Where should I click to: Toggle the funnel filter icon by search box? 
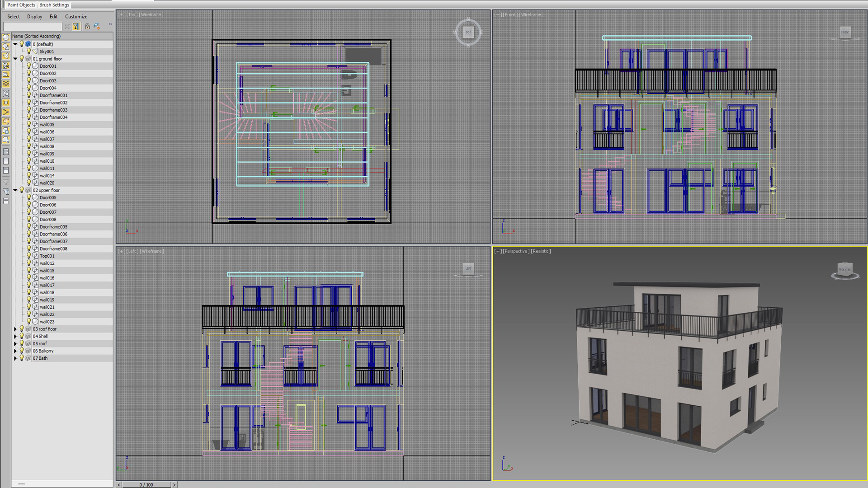(76, 27)
